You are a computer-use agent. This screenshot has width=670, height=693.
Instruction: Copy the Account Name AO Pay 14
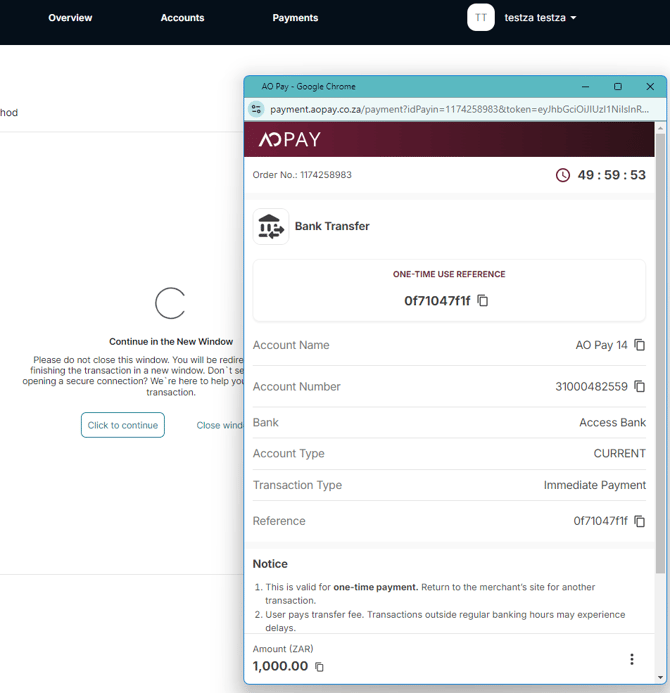pos(640,345)
